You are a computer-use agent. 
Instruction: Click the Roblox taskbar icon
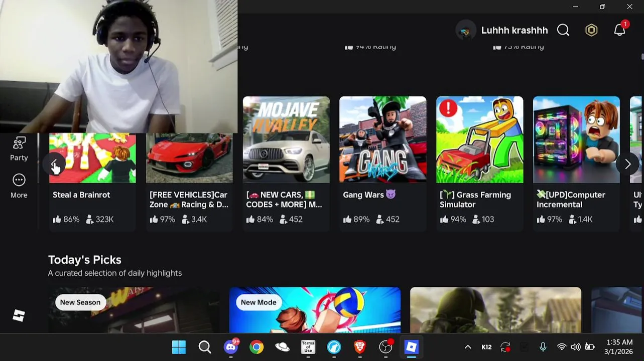tap(412, 347)
